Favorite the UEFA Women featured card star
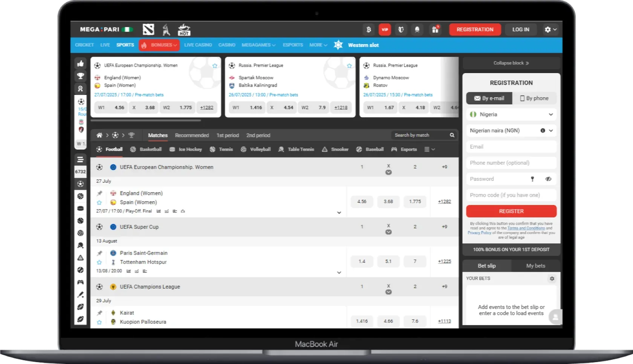The width and height of the screenshot is (633, 364). [x=215, y=66]
